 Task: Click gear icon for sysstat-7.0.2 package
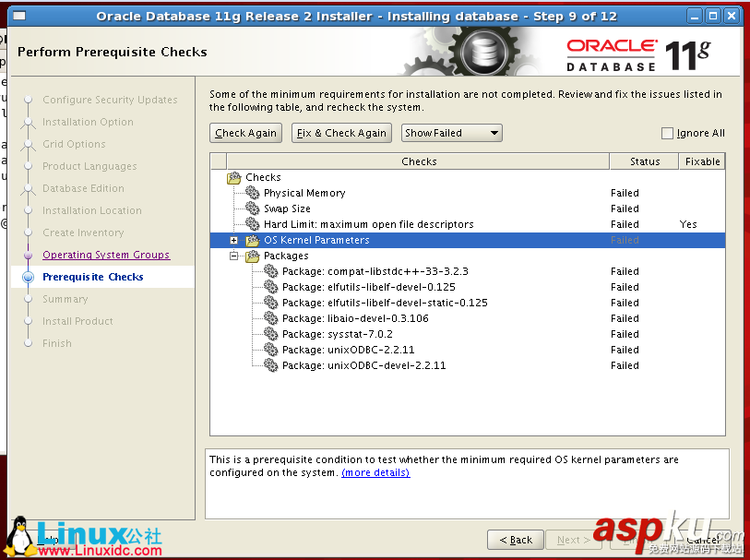coord(270,334)
